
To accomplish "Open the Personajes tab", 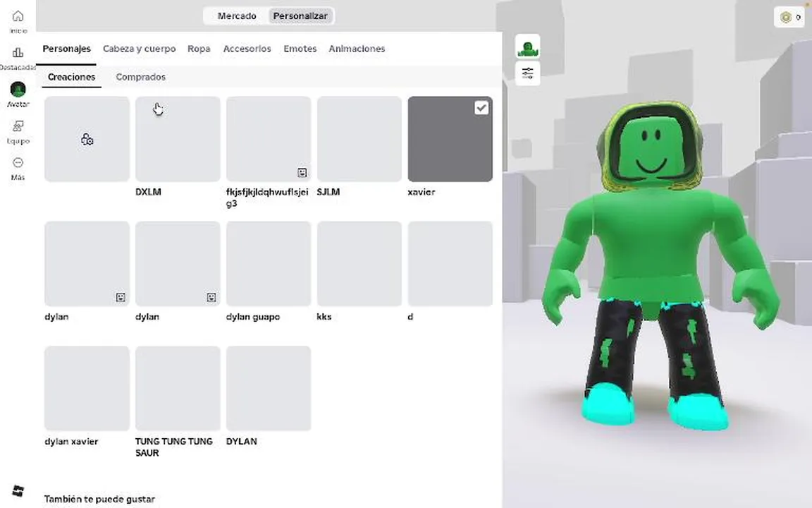I will click(67, 49).
